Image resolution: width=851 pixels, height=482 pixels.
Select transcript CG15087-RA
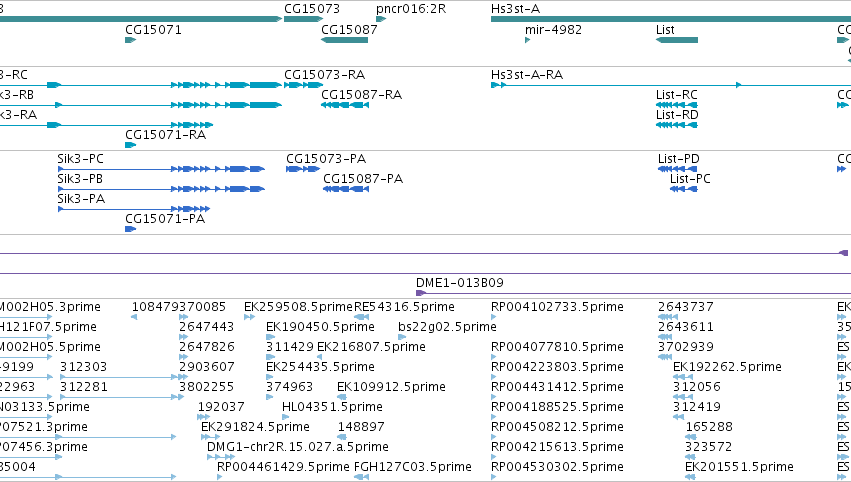(x=345, y=105)
